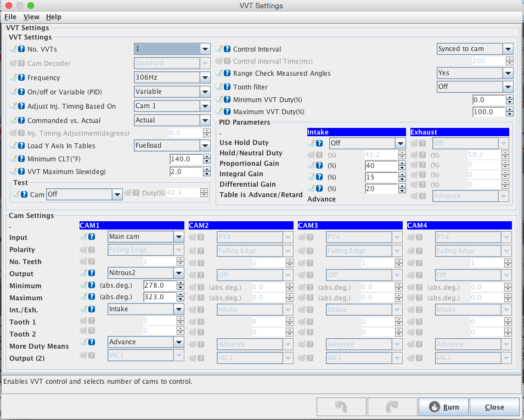Click the redo arrow button left of Burn
Viewport: 524px width, 420px height.
point(391,407)
